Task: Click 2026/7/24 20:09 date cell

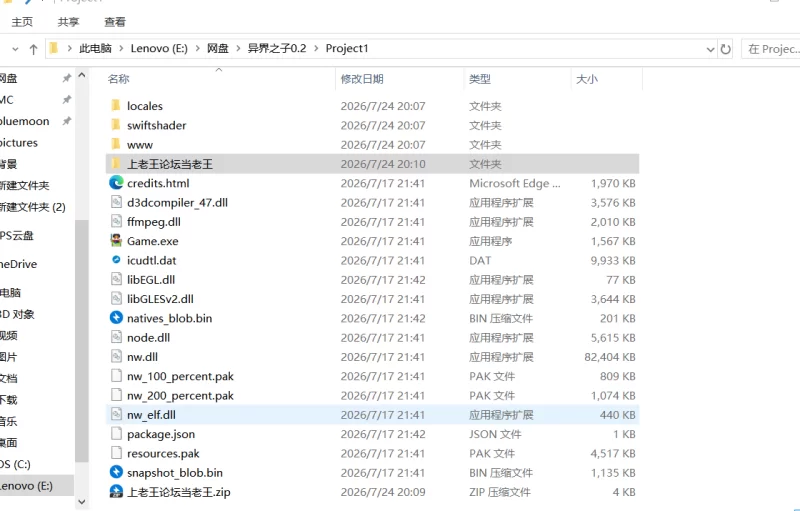Action: pos(383,492)
